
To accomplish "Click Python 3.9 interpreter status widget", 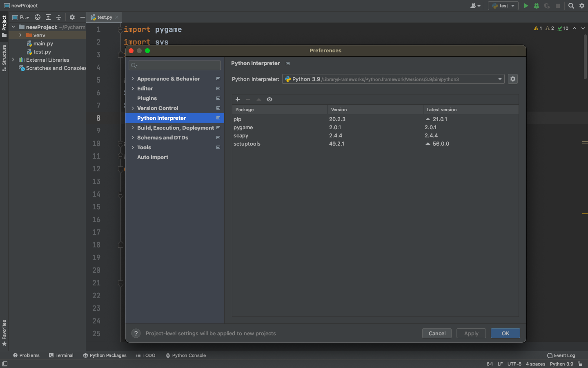I will tap(561, 364).
